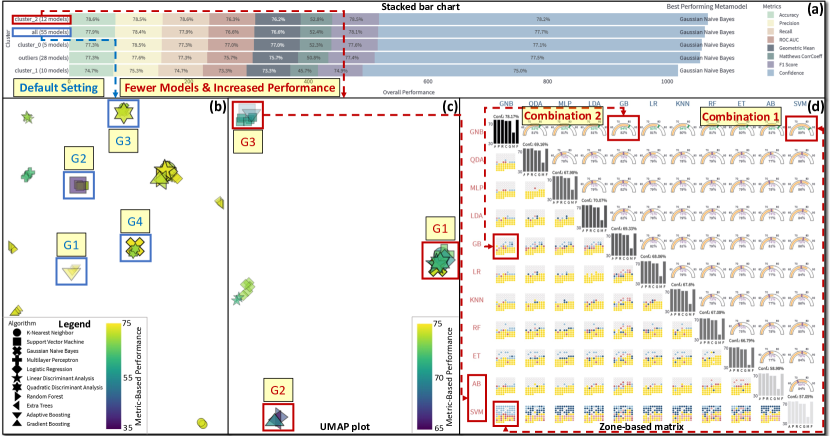Click the MLP row label in the matrix
The width and height of the screenshot is (830, 436).
476,187
